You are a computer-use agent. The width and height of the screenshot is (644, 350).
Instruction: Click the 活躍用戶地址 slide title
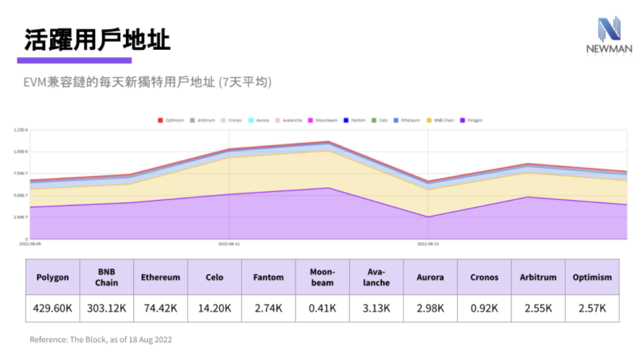97,40
